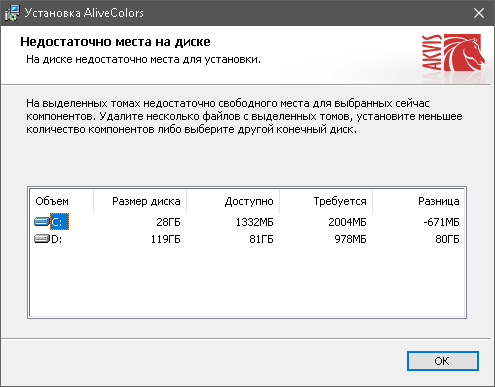Image resolution: width=495 pixels, height=387 pixels.
Task: Select the C: drive icon
Action: click(x=42, y=221)
